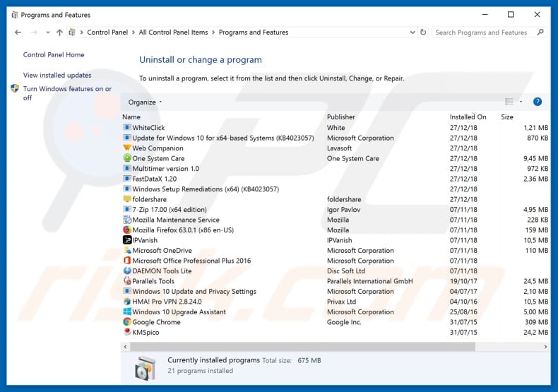
Task: Open recent locations dropdown arrow
Action: tap(48, 32)
